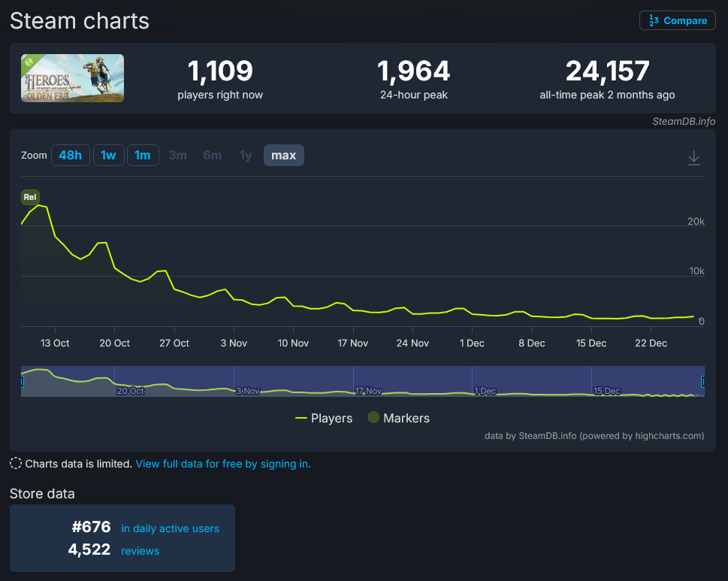Click the 4,522 reviews count
Image resolution: width=728 pixels, height=581 pixels.
tap(89, 549)
